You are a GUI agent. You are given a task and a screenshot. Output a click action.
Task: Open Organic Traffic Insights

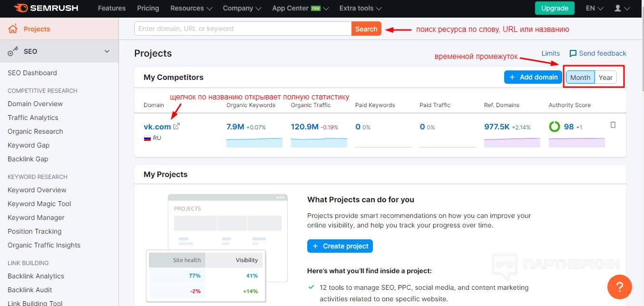point(44,245)
